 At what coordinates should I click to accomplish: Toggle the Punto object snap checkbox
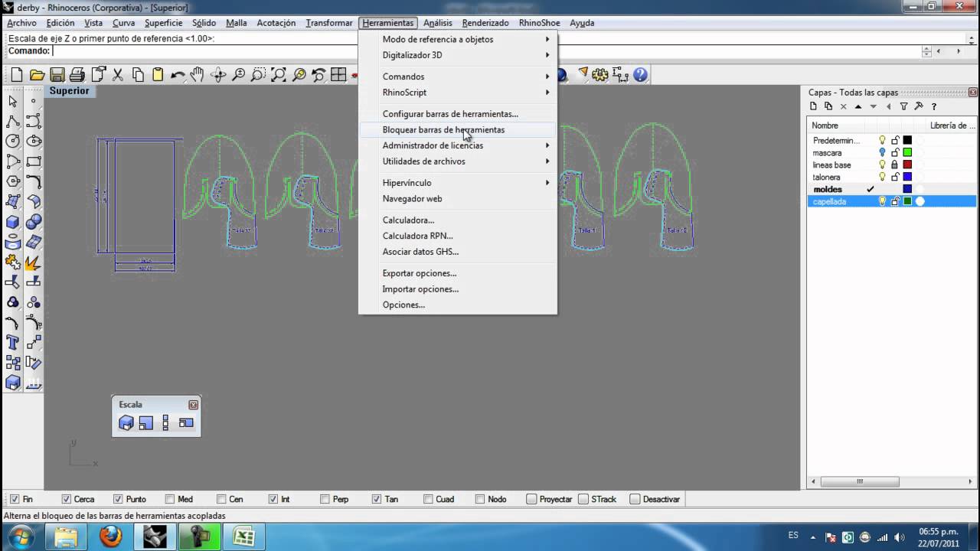[x=118, y=499]
